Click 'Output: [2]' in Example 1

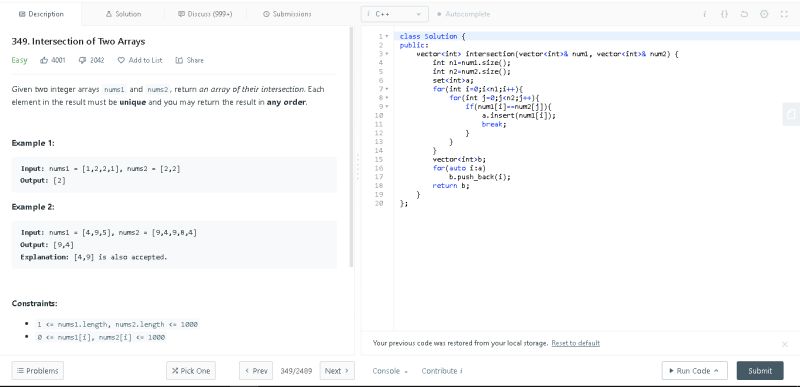coord(43,180)
